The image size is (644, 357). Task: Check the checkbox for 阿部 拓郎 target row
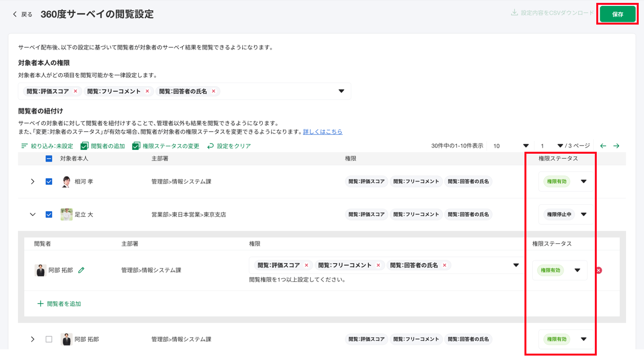tap(49, 339)
